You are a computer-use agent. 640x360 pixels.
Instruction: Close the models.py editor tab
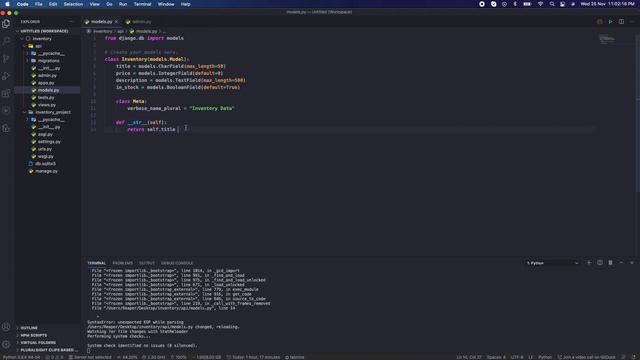coord(116,22)
